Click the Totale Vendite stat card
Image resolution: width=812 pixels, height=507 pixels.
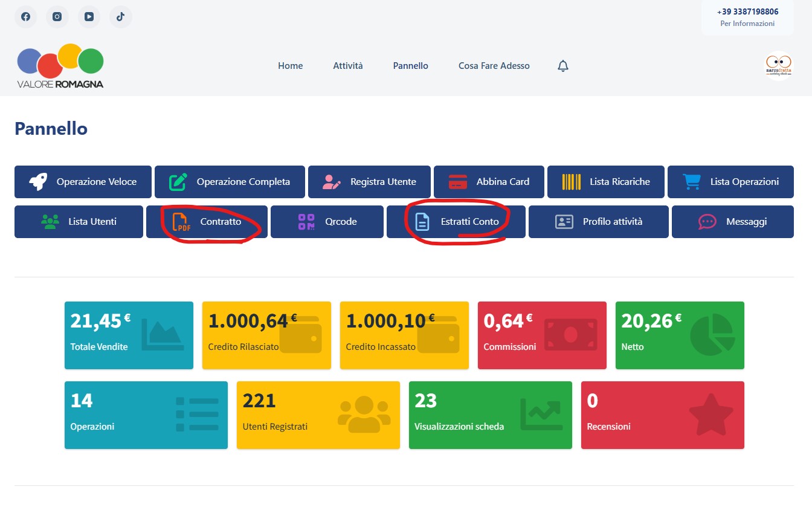pyautogui.click(x=129, y=335)
